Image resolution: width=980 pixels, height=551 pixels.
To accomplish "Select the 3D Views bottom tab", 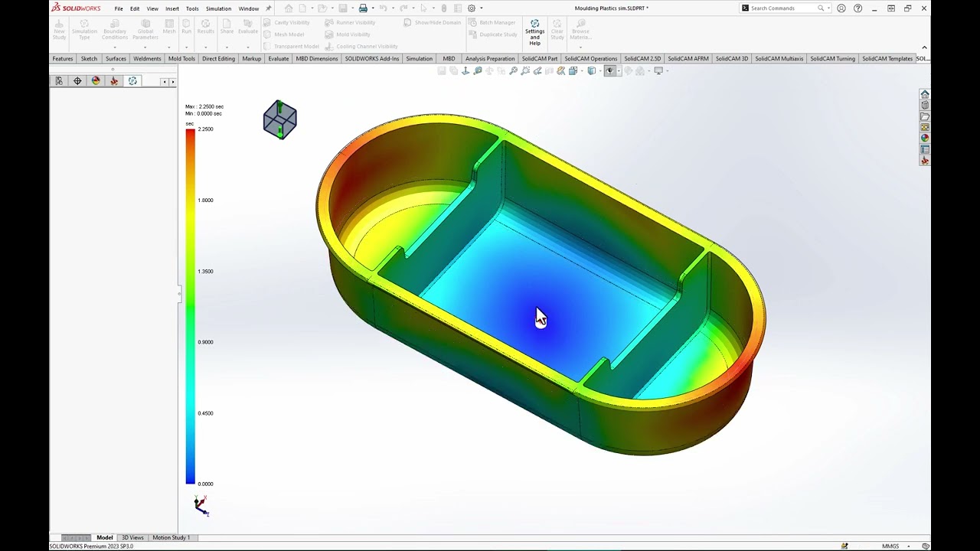I will (x=132, y=537).
